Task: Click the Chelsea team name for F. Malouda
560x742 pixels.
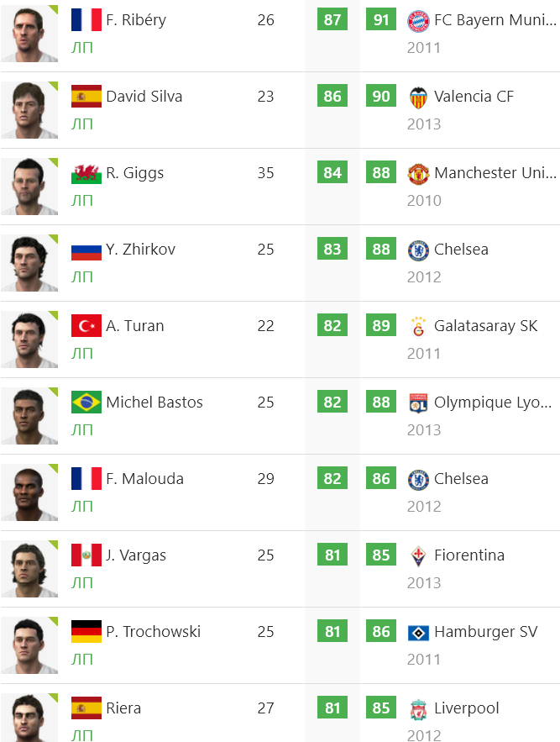Action: (461, 479)
